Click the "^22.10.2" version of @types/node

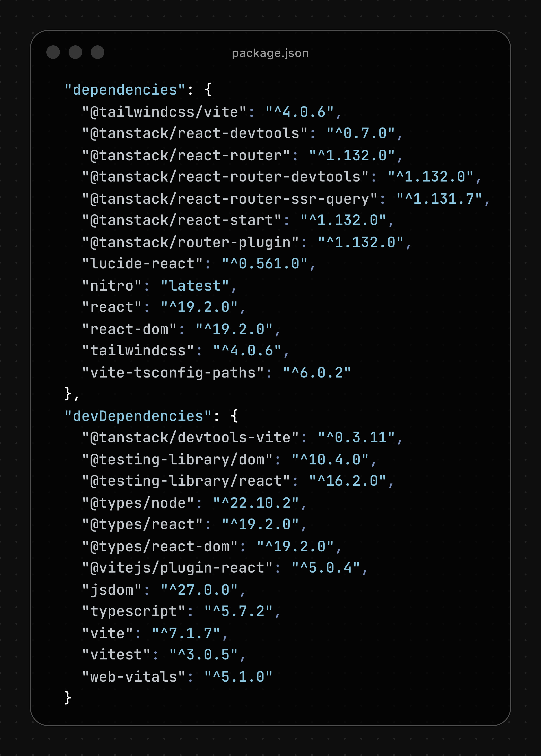coord(256,503)
